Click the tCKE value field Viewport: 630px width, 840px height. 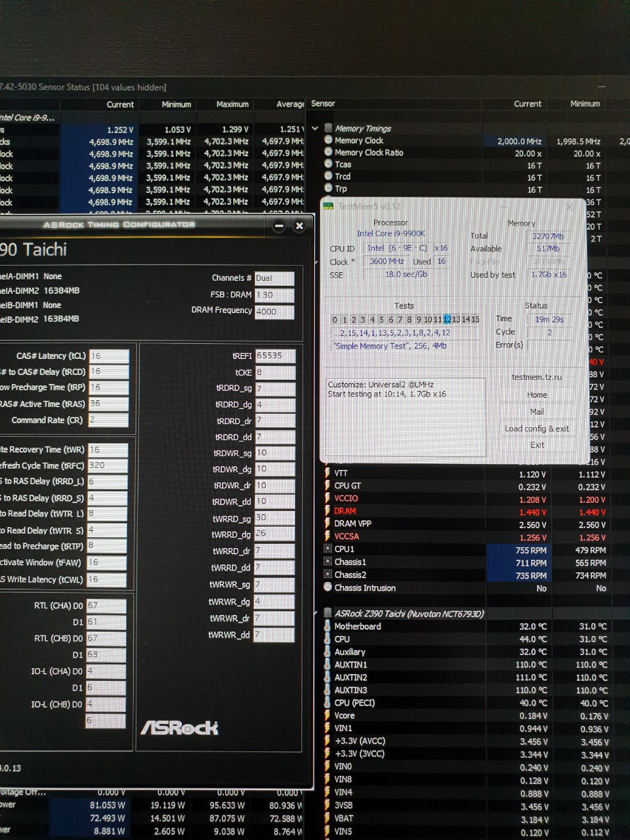(x=274, y=372)
